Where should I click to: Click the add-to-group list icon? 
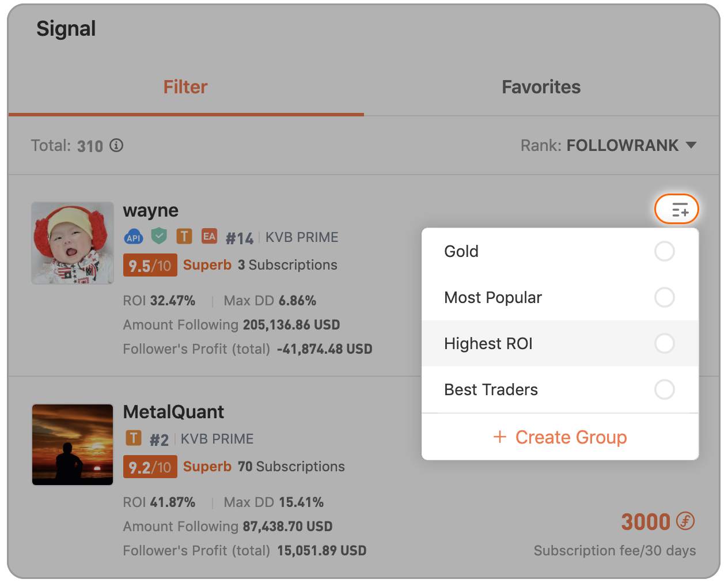pos(677,209)
